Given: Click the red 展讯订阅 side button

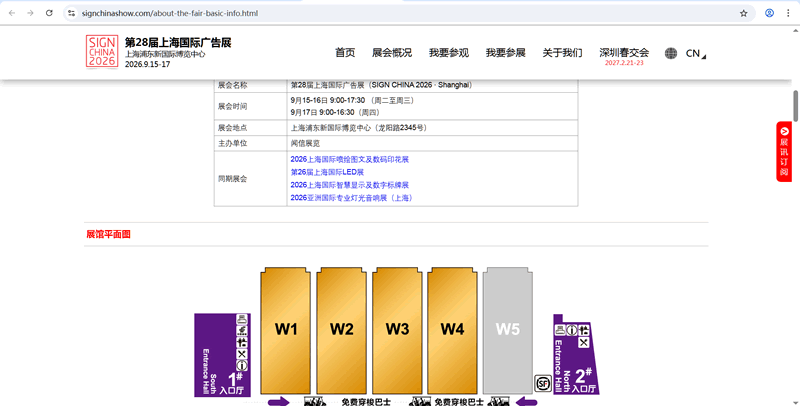Looking at the screenshot, I should coord(784,151).
